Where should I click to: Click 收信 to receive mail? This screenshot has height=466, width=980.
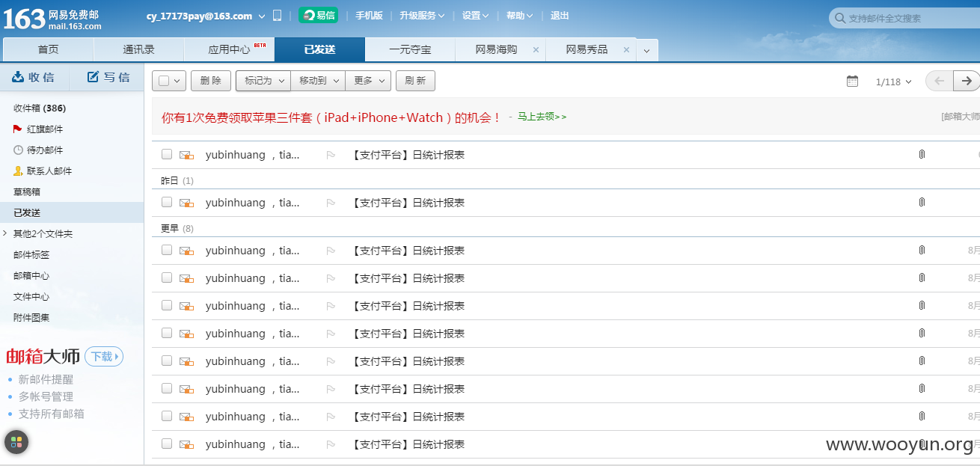pos(34,77)
